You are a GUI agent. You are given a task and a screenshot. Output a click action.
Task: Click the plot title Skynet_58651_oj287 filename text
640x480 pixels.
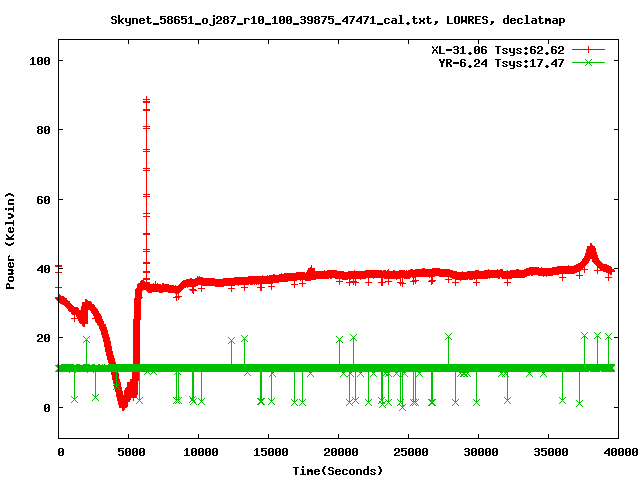pos(338,20)
